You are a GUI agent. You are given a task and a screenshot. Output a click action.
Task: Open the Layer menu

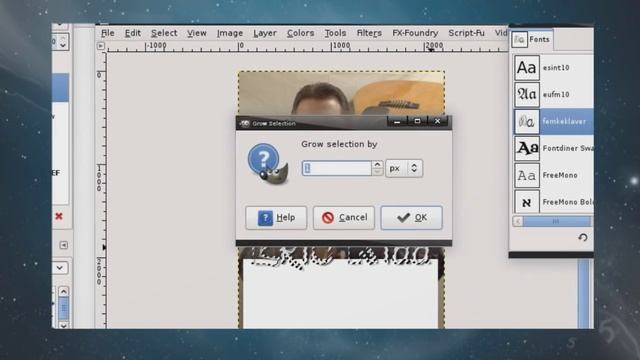(265, 33)
